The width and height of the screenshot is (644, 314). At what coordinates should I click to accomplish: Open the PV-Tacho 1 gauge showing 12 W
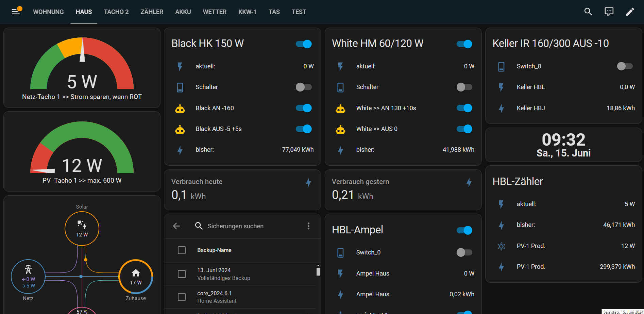pos(82,151)
